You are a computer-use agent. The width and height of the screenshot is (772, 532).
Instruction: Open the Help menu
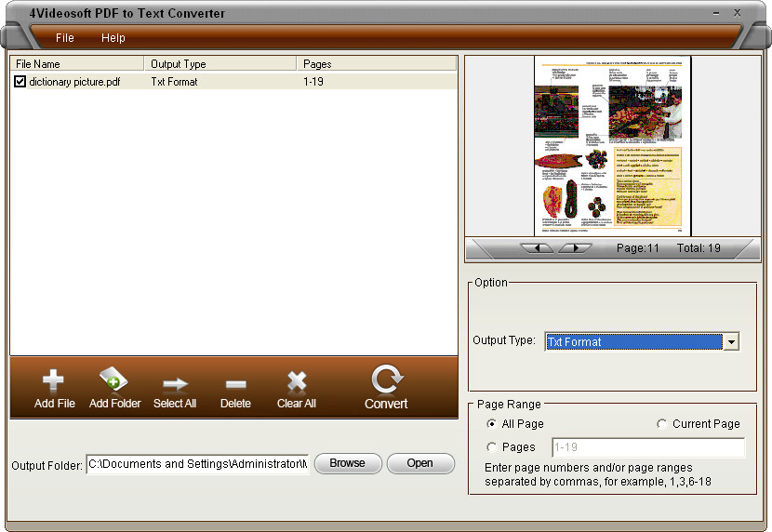click(113, 38)
